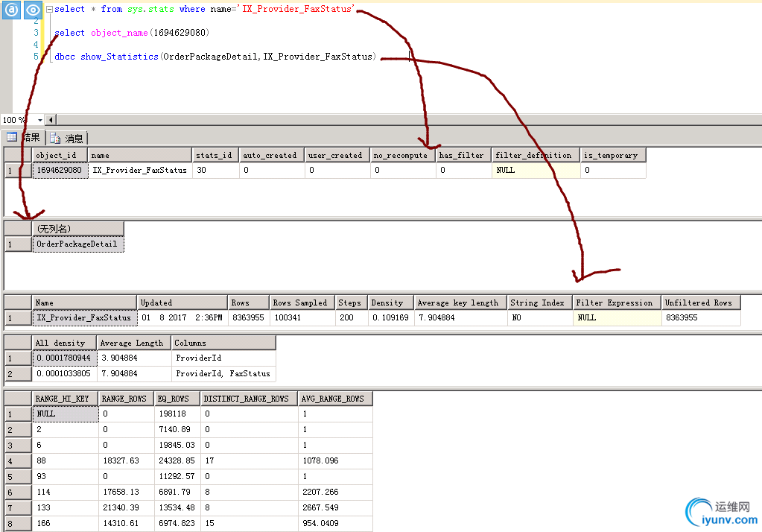Select the All density cell 0.0001780944
762x532 pixels.
pos(65,358)
